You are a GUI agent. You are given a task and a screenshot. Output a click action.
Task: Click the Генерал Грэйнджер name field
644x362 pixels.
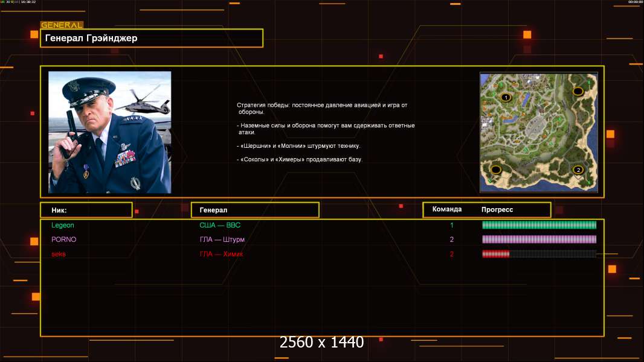point(152,38)
